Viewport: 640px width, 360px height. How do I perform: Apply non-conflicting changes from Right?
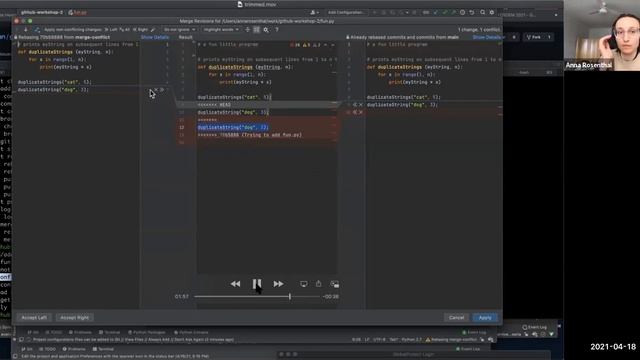point(140,30)
